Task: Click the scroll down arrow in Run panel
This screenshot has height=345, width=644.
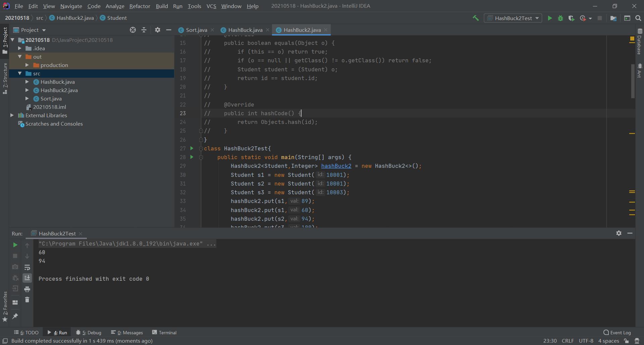Action: (27, 256)
